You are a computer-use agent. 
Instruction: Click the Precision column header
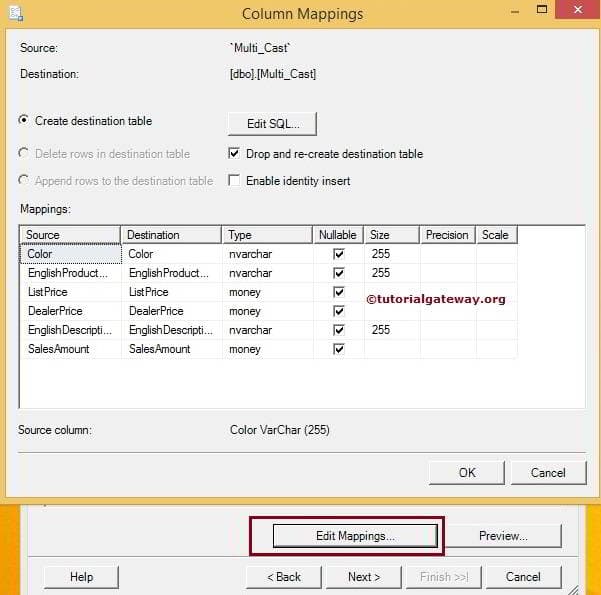[x=448, y=235]
